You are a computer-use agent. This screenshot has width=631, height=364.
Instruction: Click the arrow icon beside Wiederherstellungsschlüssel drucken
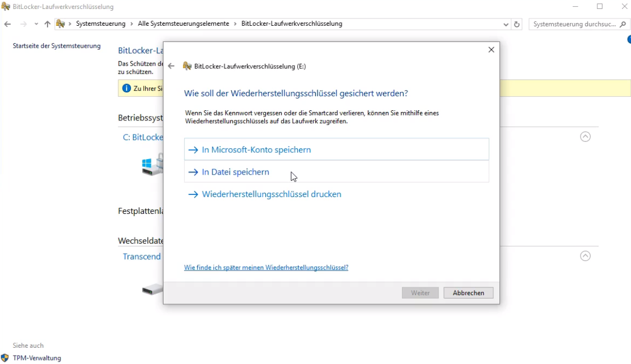(193, 194)
